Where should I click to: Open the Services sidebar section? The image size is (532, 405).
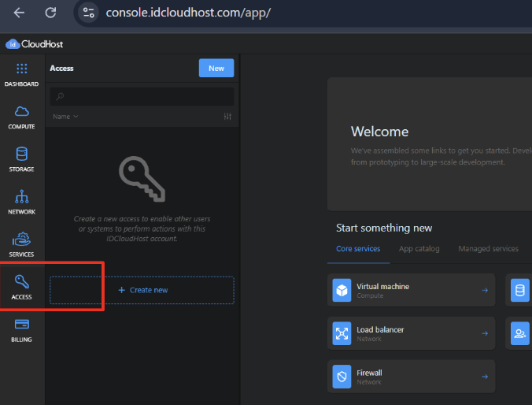click(22, 245)
